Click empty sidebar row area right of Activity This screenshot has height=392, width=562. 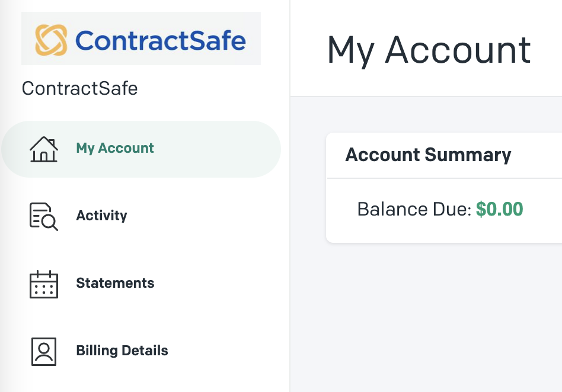click(208, 216)
